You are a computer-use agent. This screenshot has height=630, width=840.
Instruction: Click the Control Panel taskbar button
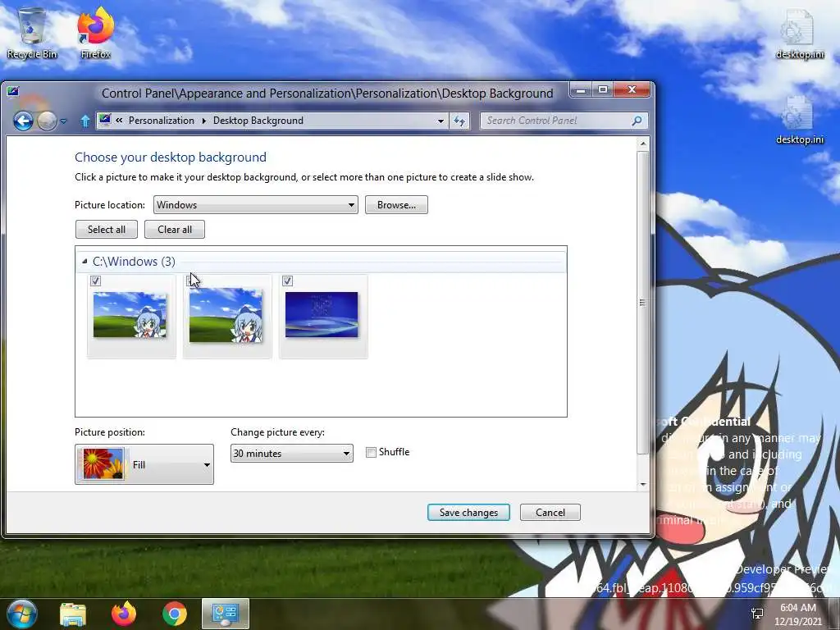pos(226,614)
